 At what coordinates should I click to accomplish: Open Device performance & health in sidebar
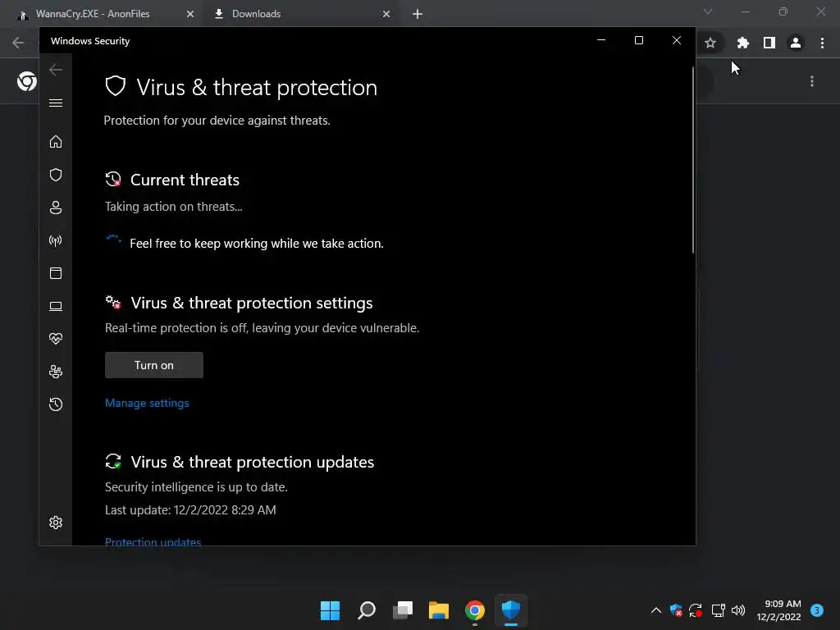tap(56, 339)
